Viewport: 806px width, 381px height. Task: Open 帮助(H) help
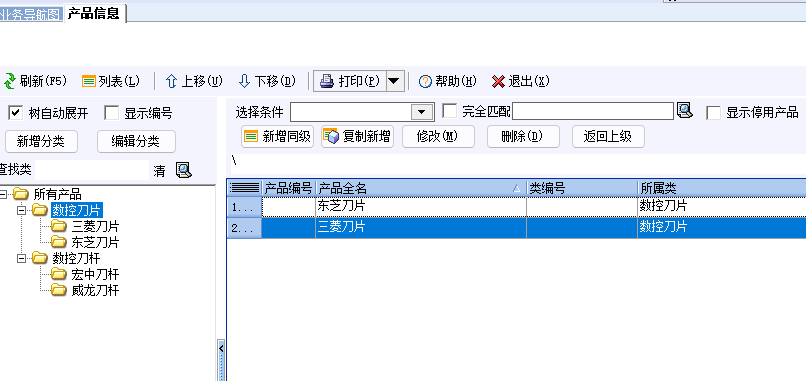(x=448, y=81)
